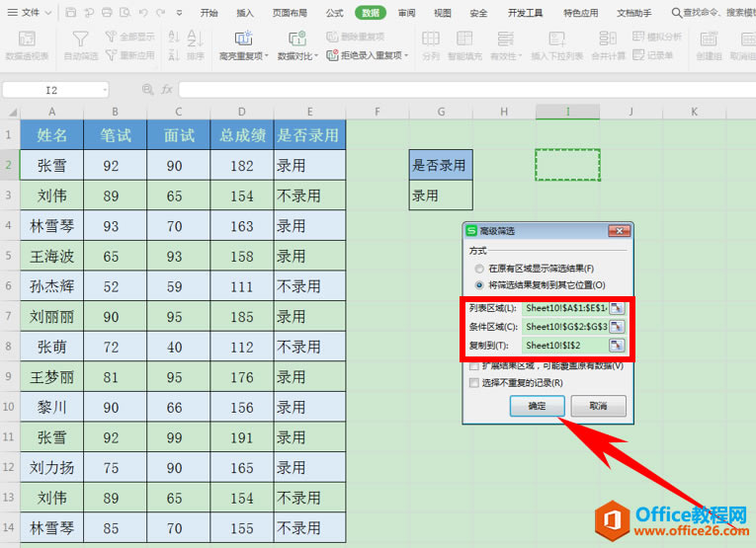Select cell containing 林雪琴 in row 4

(52, 226)
